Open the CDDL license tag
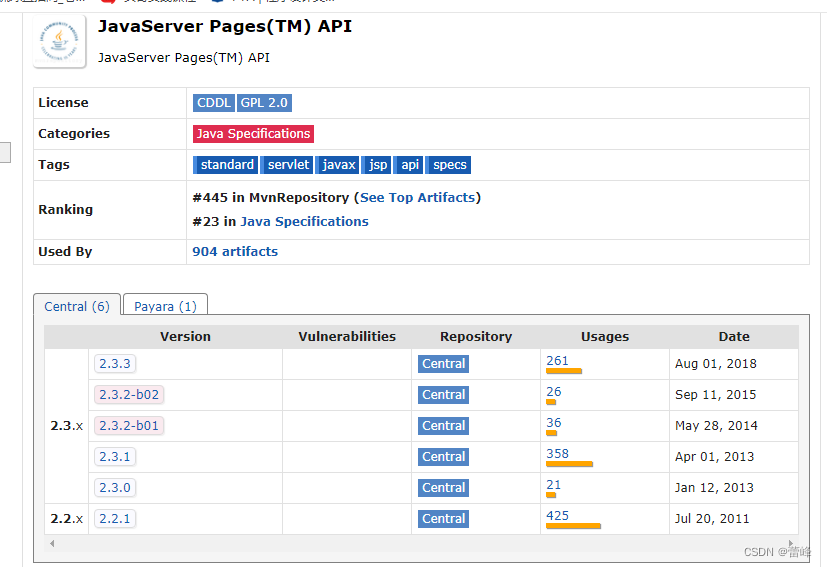Image resolution: width=827 pixels, height=567 pixels. tap(214, 103)
